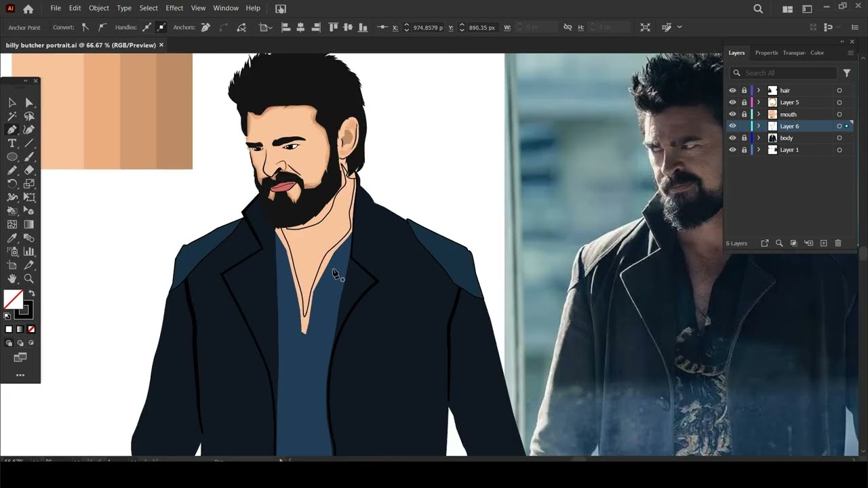Pick the Line Segment tool
The image size is (868, 488).
coord(29,143)
